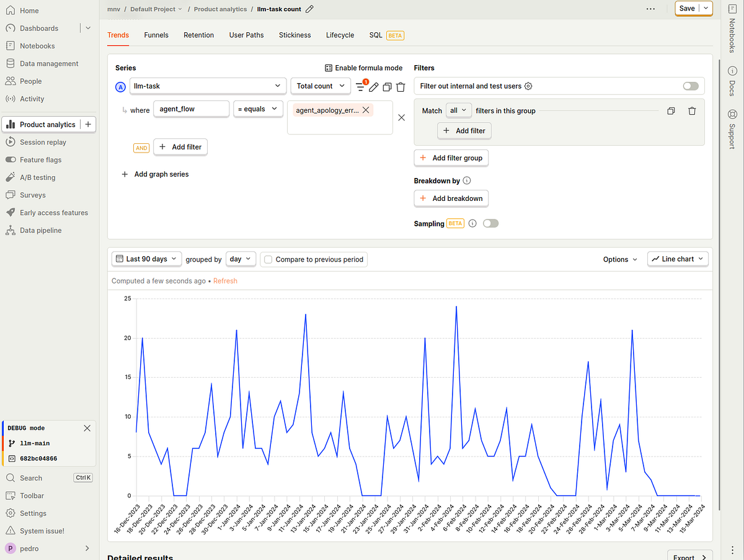Delete the filter group with trash icon
744x560 pixels.
(x=693, y=110)
